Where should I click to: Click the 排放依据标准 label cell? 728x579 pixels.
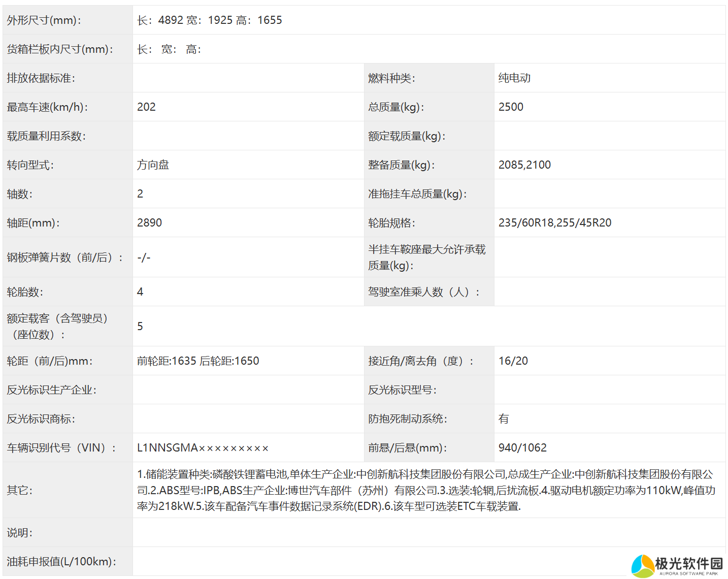coord(41,78)
